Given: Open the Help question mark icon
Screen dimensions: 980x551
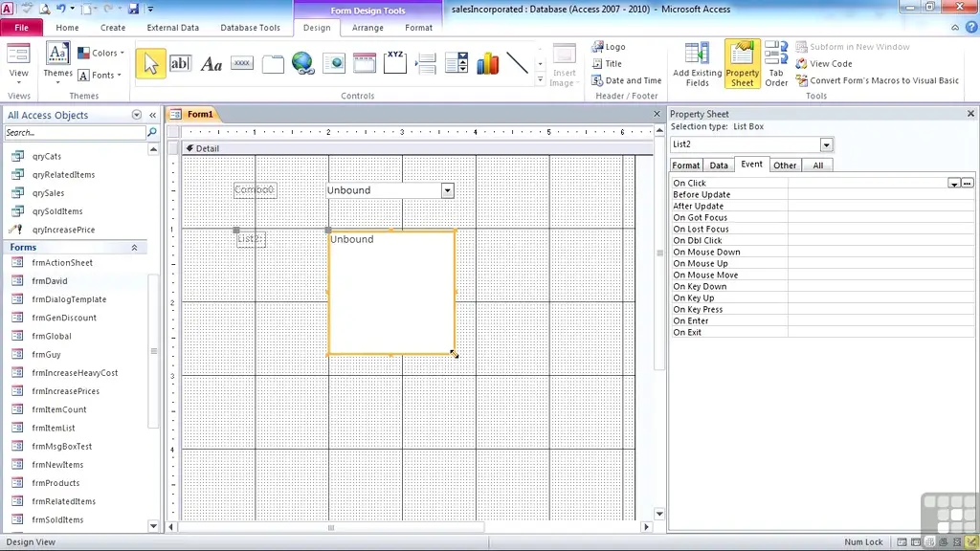Looking at the screenshot, I should pos(971,28).
